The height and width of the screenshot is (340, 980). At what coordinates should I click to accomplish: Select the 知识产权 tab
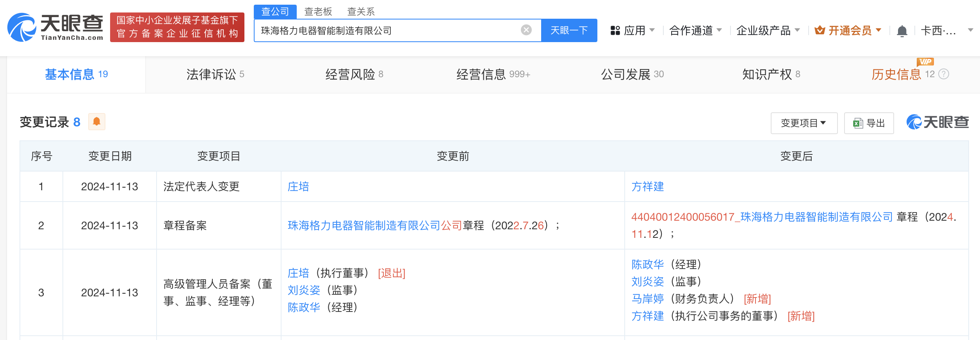pyautogui.click(x=771, y=74)
